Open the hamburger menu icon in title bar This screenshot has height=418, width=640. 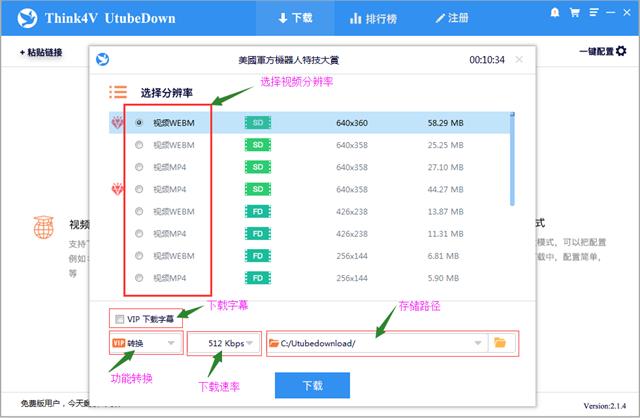594,13
